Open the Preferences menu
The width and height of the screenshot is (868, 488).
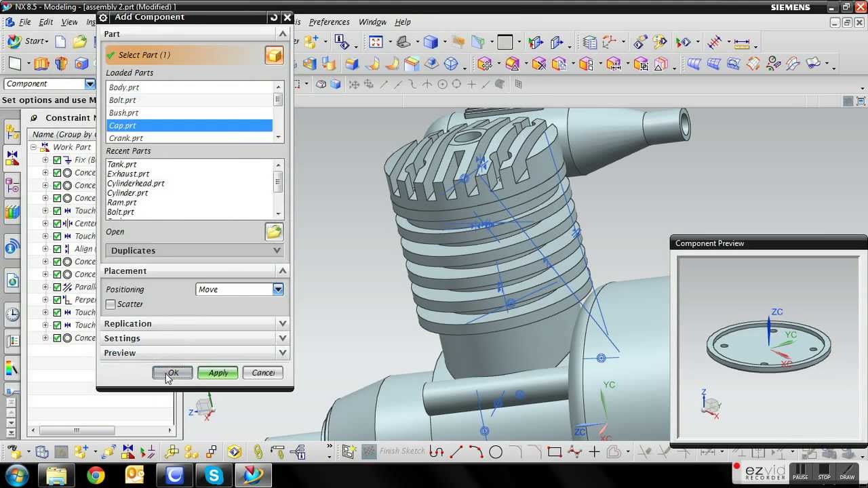coord(329,22)
